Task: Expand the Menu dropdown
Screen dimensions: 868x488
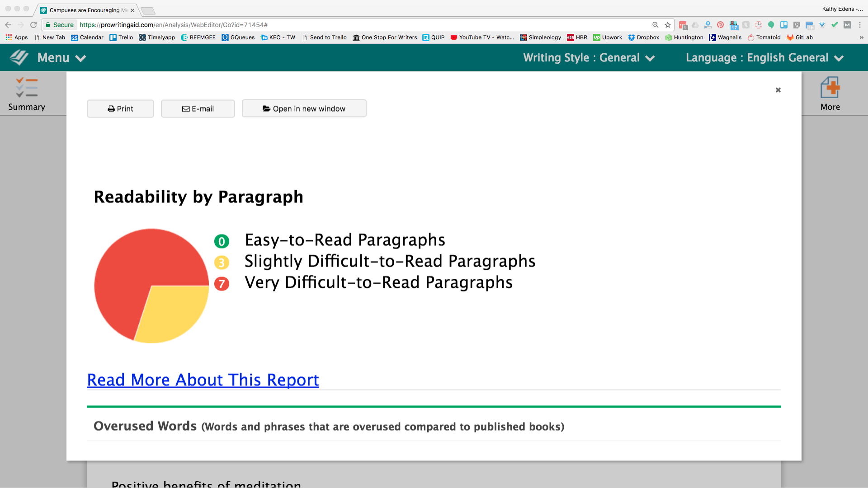Action: 61,58
